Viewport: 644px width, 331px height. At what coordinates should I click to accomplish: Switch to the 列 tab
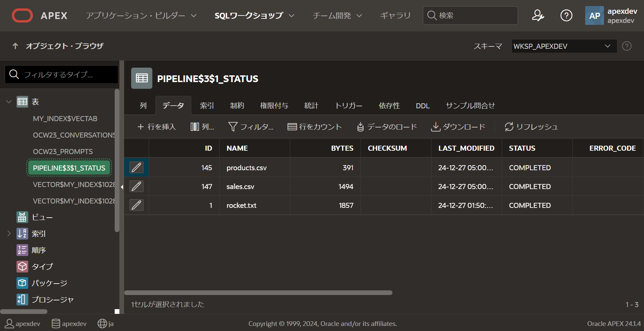point(143,106)
